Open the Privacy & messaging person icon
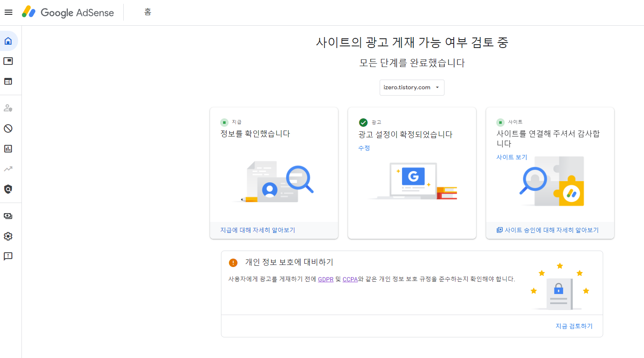This screenshot has width=644, height=358. (8, 108)
